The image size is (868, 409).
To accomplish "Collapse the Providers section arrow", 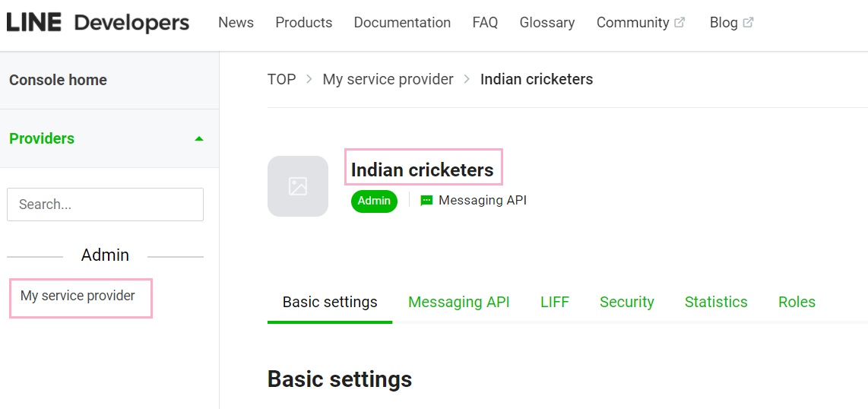I will pyautogui.click(x=199, y=138).
